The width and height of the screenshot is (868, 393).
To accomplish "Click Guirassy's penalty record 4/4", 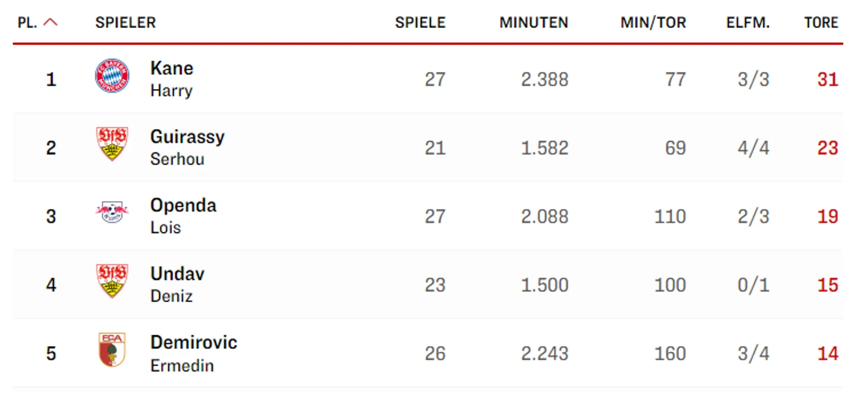I will (753, 147).
